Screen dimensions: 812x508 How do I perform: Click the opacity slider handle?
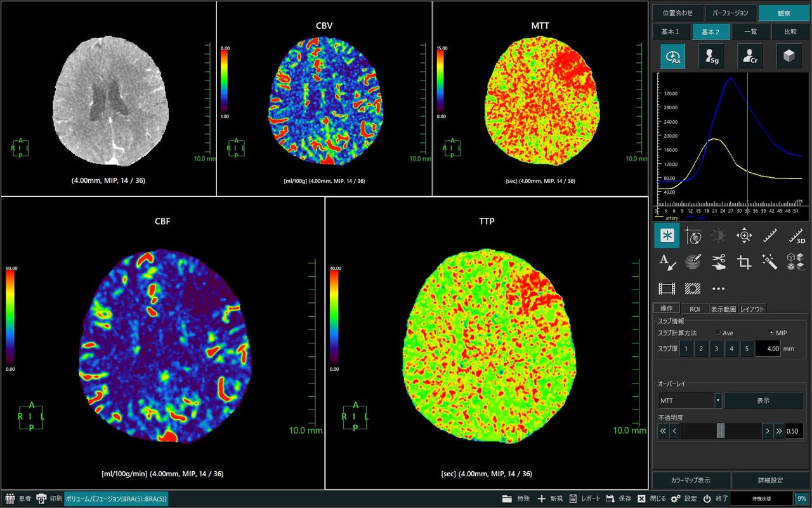(x=721, y=431)
